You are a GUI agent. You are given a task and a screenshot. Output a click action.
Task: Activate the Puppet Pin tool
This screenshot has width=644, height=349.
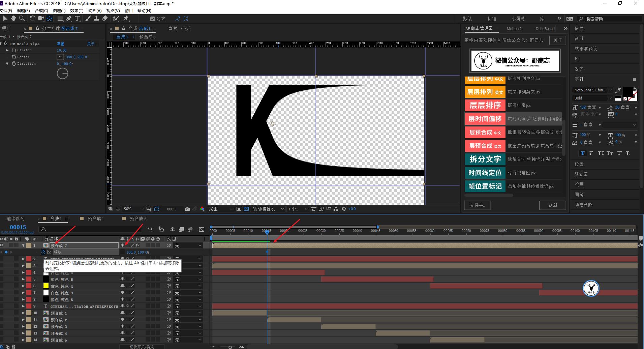(x=126, y=19)
